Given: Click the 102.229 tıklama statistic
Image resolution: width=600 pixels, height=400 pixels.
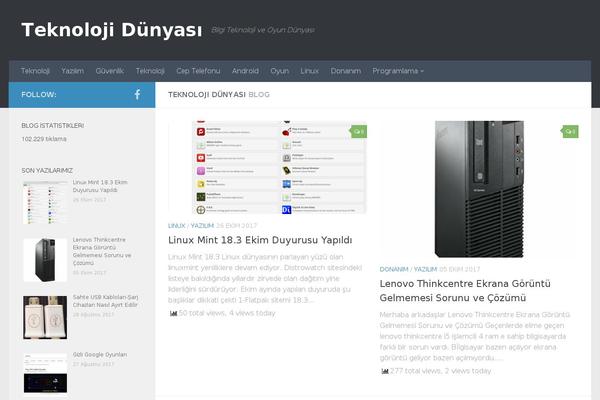Looking at the screenshot, I should click(x=44, y=139).
